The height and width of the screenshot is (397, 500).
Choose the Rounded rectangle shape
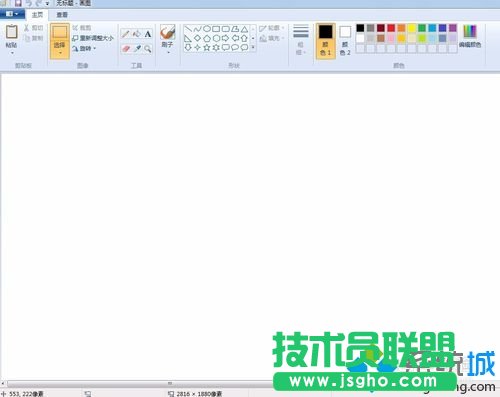[x=226, y=29]
